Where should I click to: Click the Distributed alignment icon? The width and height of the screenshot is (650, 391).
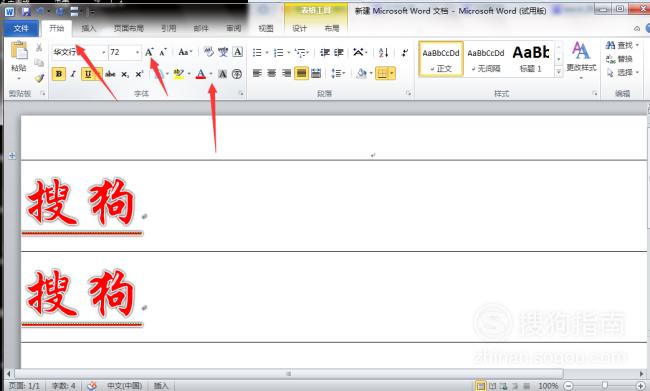316,73
